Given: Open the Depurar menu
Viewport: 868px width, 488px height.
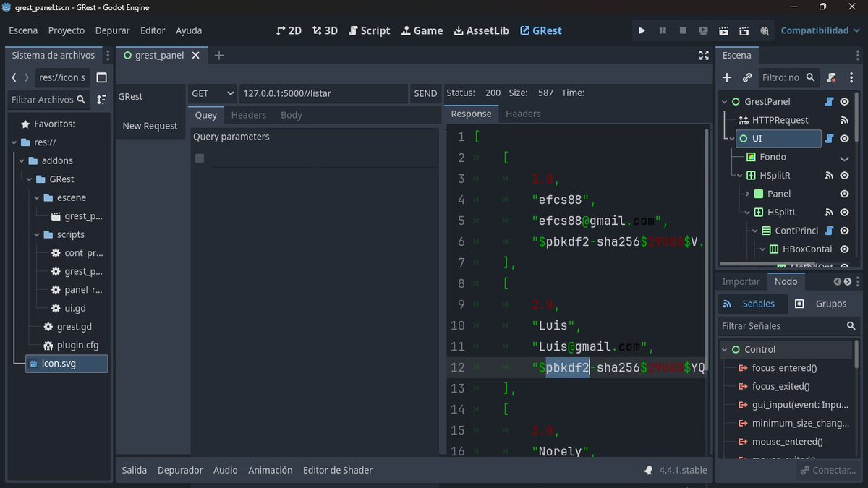Looking at the screenshot, I should pyautogui.click(x=113, y=30).
